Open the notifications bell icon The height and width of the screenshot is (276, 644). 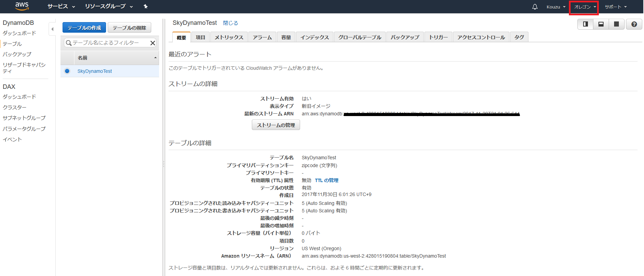pyautogui.click(x=535, y=7)
